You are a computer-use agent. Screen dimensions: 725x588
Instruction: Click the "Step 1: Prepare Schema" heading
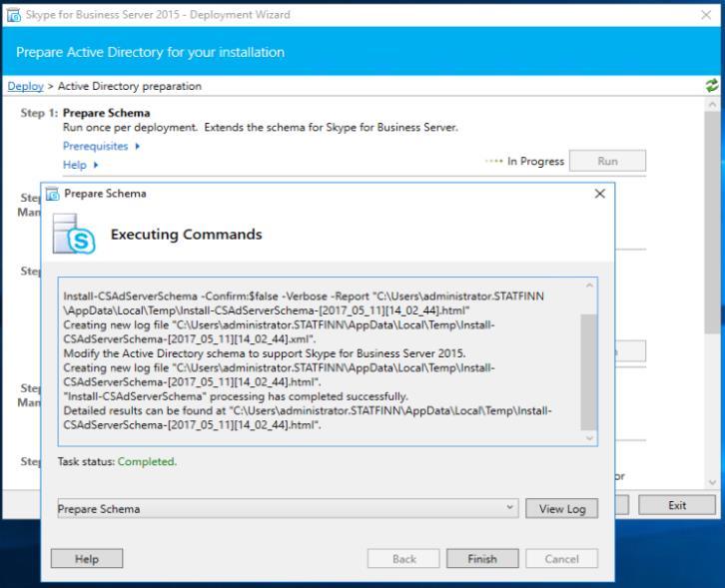tap(85, 113)
